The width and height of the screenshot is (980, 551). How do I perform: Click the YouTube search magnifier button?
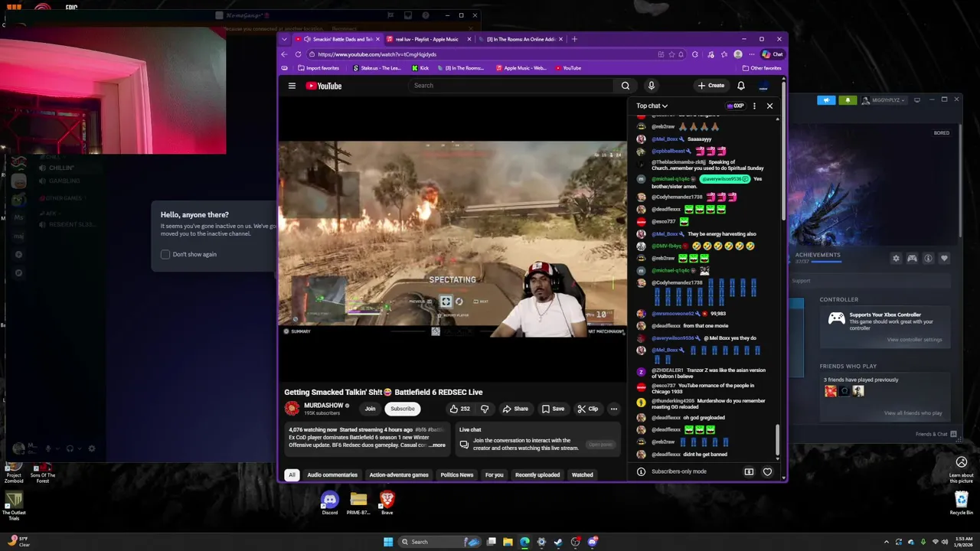(626, 86)
